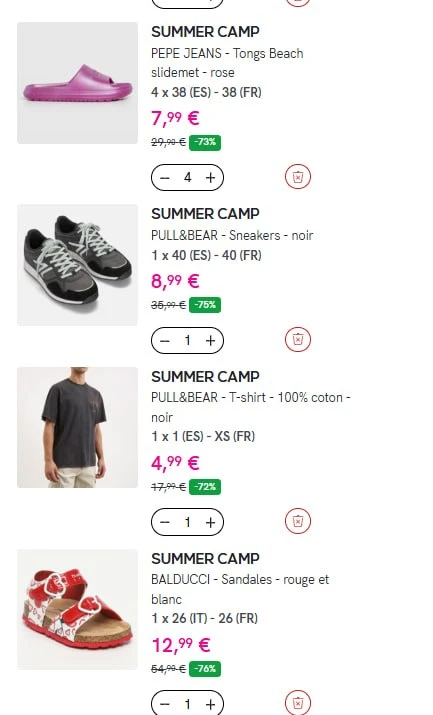
Task: Open the Pepe Jeans Tongs Beach product link
Action: click(227, 63)
